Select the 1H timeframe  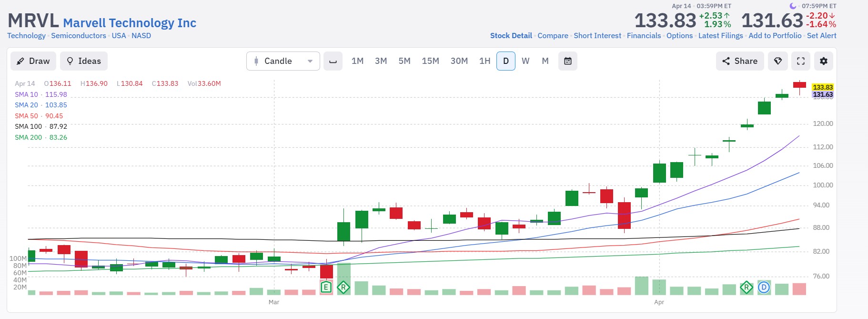tap(484, 61)
